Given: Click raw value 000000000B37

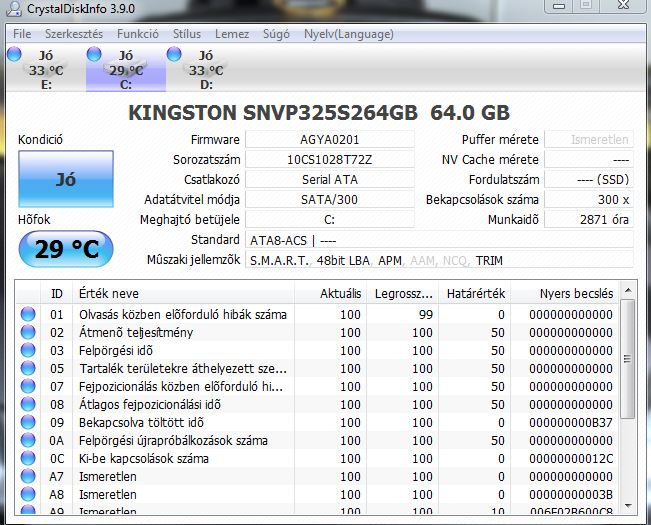Looking at the screenshot, I should click(571, 422).
